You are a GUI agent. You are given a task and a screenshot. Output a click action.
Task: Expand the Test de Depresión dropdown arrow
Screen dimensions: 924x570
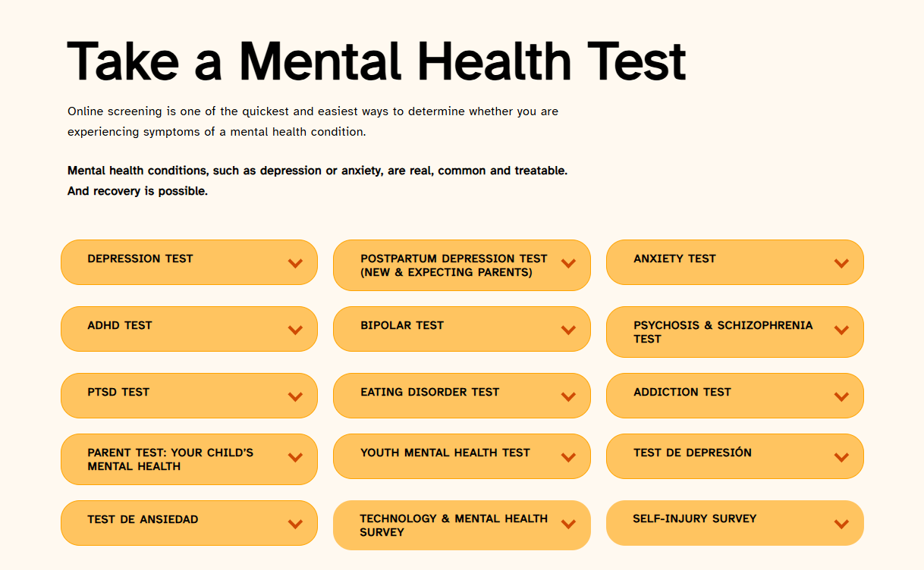tap(841, 456)
